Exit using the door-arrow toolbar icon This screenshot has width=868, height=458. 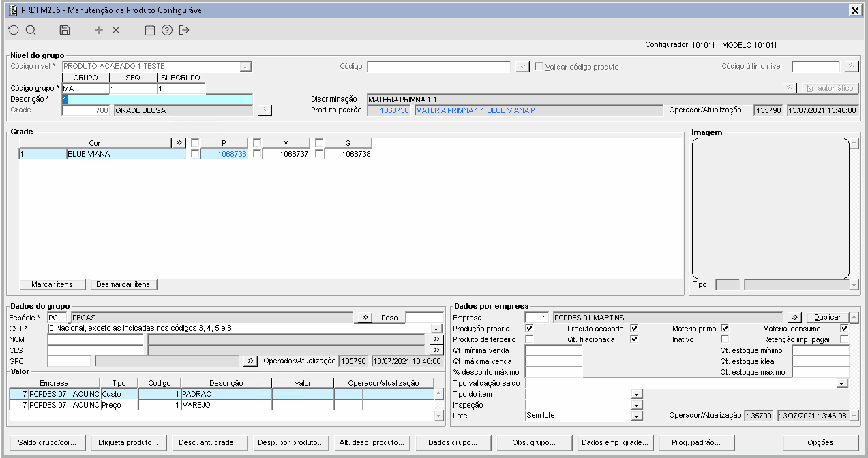184,30
